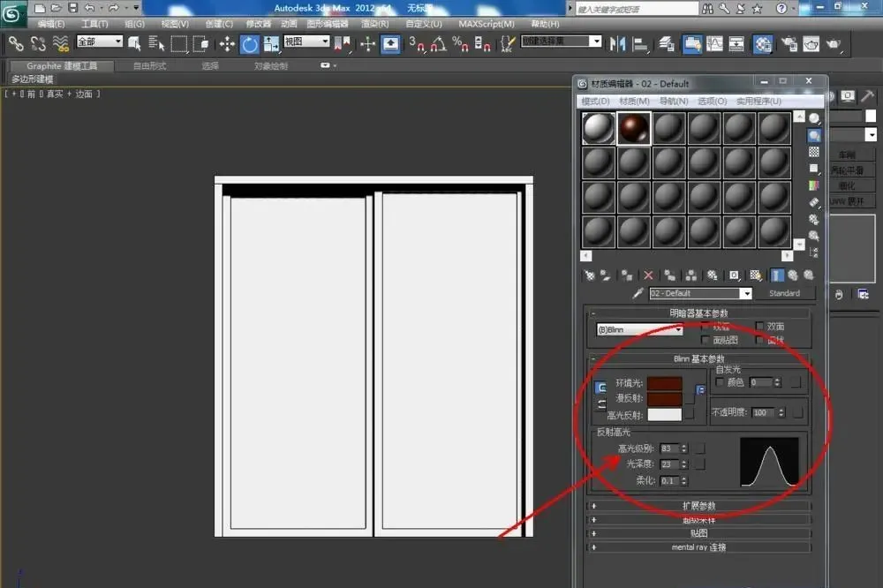Viewport: 883px width, 588px height.
Task: Activate the Select and Rotate tool
Action: click(x=250, y=44)
